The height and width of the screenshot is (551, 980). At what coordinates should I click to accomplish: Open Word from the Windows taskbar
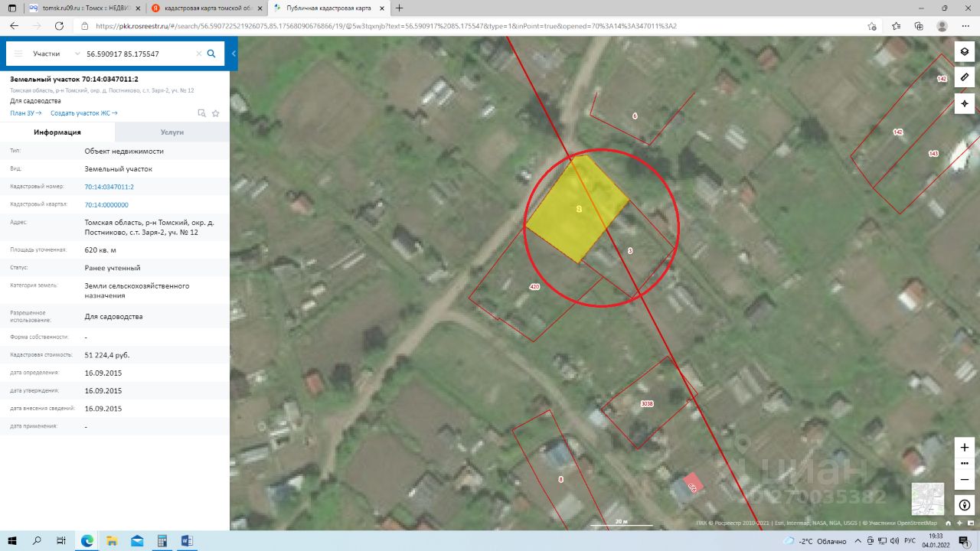pos(187,541)
